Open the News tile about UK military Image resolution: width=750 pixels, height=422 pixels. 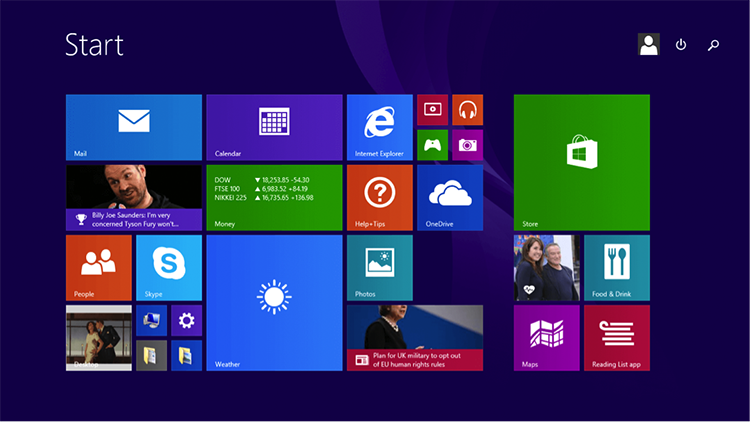pos(415,338)
